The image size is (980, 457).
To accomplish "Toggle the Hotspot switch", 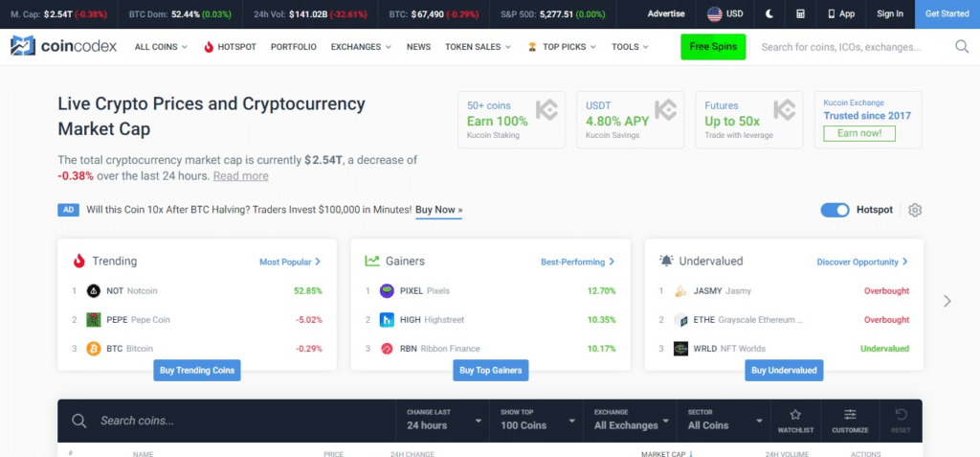I will point(835,210).
